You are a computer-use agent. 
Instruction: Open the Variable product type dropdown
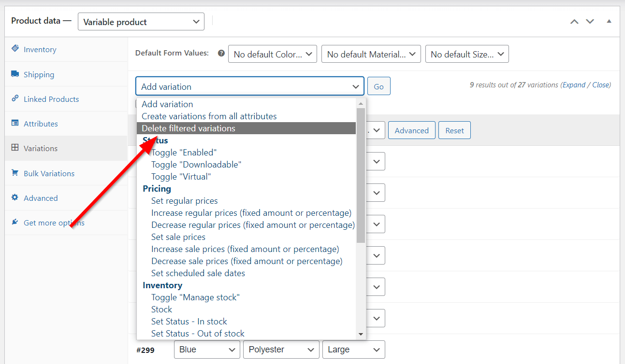tap(141, 22)
